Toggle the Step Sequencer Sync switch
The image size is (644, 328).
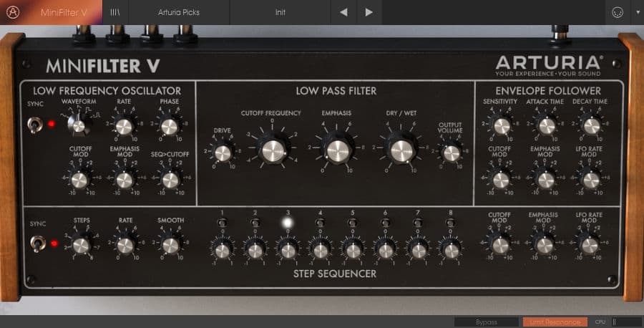[x=38, y=243]
